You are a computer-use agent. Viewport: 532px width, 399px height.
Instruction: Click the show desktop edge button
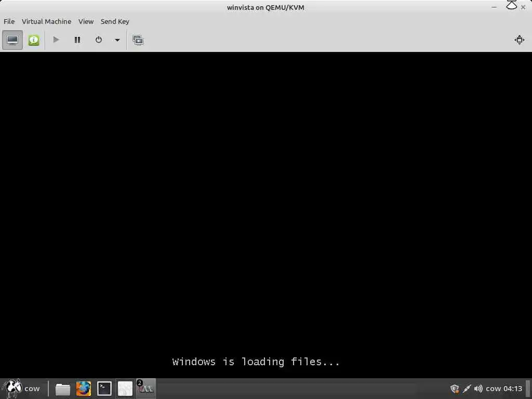[528, 389]
